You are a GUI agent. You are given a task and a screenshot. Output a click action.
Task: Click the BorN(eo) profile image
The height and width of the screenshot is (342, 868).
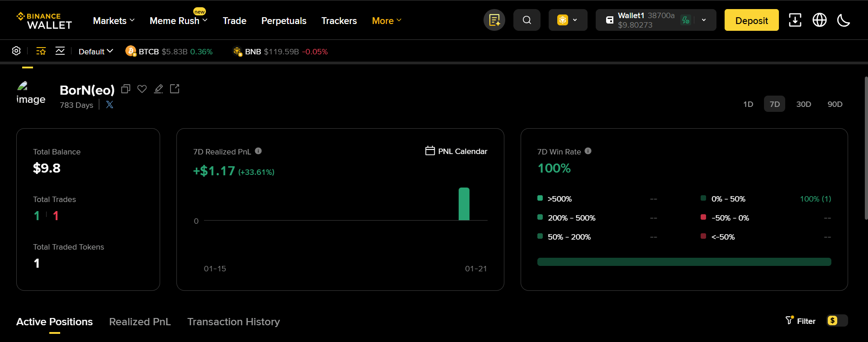(x=31, y=93)
